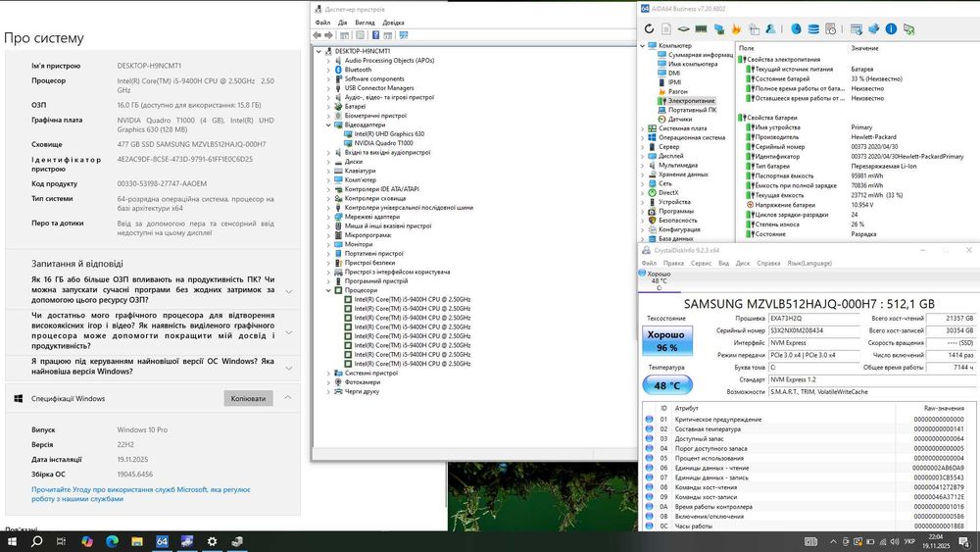Open the Файл menu in Device Manager

[323, 23]
